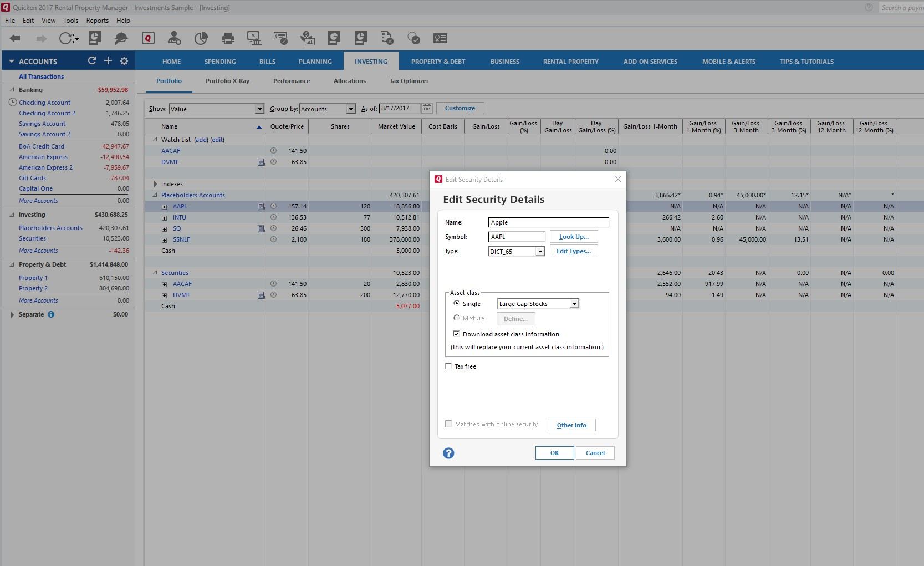Viewport: 924px width, 566px height.
Task: Click the red Quicken Q toolbar icon
Action: pyautogui.click(x=148, y=38)
